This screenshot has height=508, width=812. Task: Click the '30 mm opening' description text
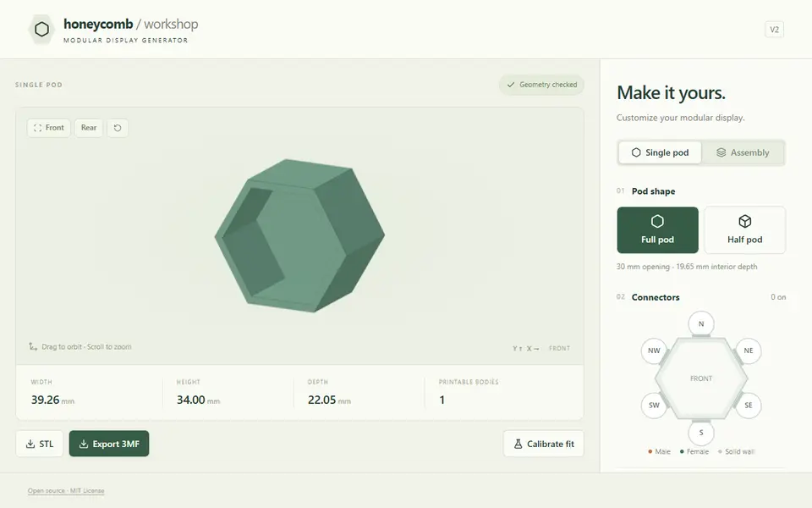pos(687,267)
